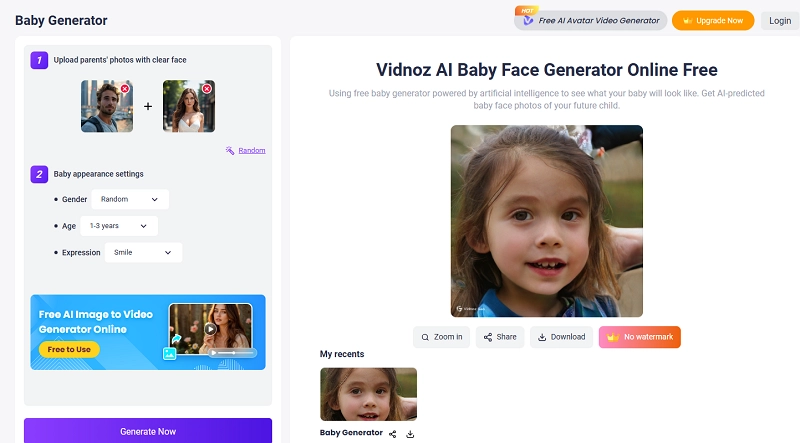Image resolution: width=800 pixels, height=443 pixels.
Task: Click the play icon in the video ad banner
Action: pyautogui.click(x=210, y=328)
